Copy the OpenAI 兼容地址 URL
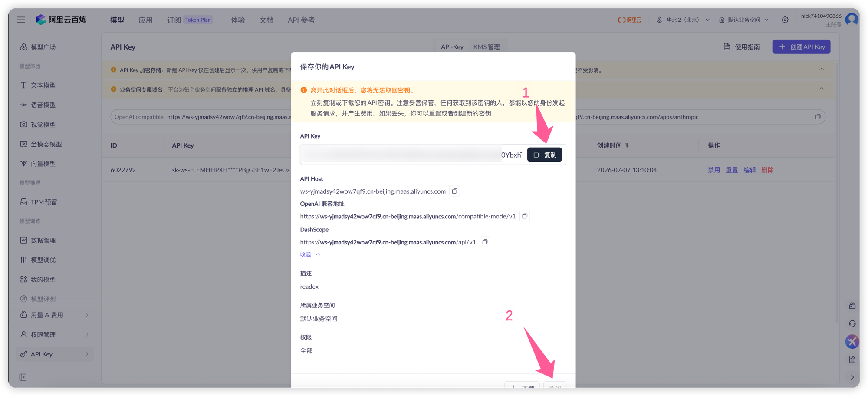This screenshot has height=396, width=868. point(525,216)
